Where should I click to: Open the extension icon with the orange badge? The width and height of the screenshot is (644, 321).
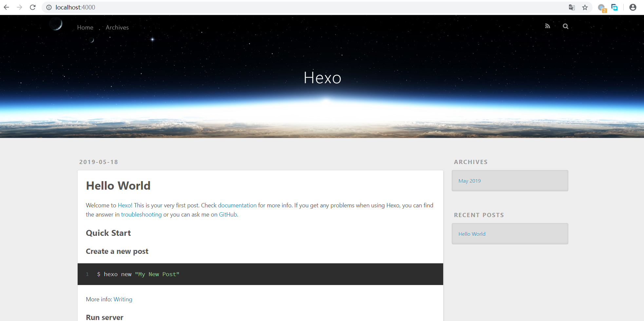click(602, 8)
